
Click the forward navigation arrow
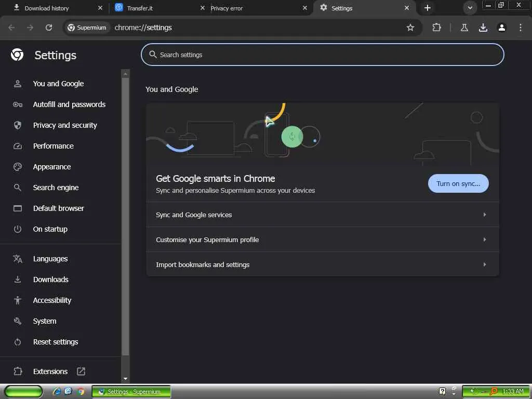point(30,28)
